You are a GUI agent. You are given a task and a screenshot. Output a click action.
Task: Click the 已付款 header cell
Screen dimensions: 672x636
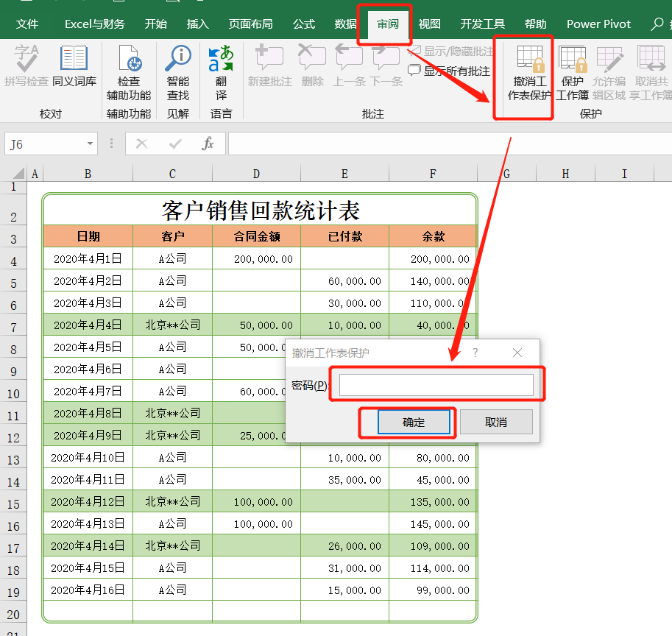(x=344, y=236)
